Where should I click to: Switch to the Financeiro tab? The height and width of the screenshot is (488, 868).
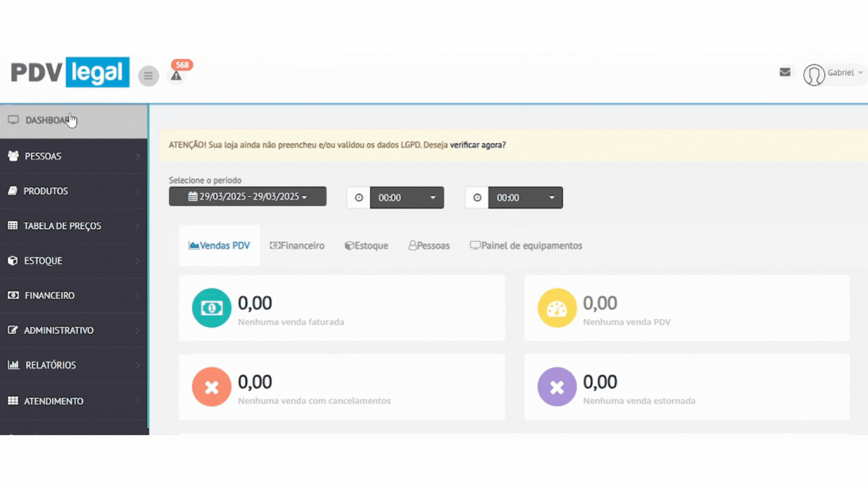[x=297, y=246]
